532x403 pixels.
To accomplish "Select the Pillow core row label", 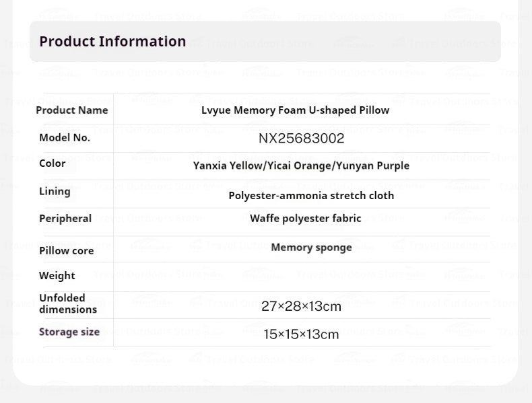I will point(66,250).
